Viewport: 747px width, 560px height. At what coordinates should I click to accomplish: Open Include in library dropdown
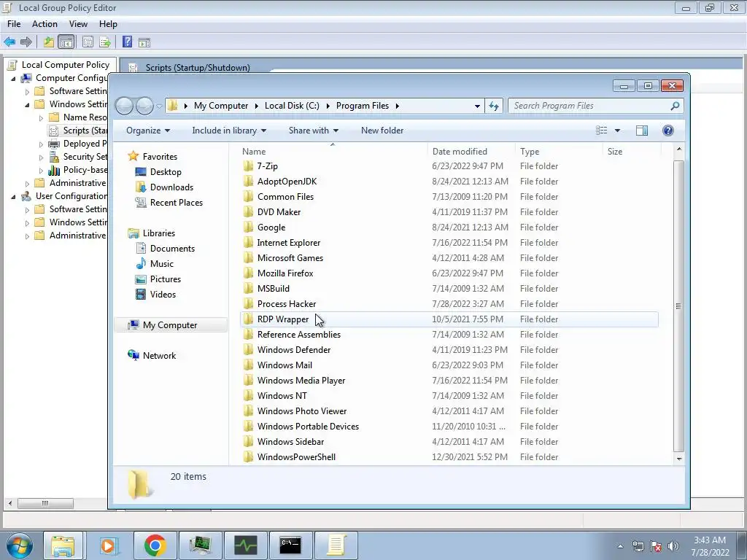(229, 131)
